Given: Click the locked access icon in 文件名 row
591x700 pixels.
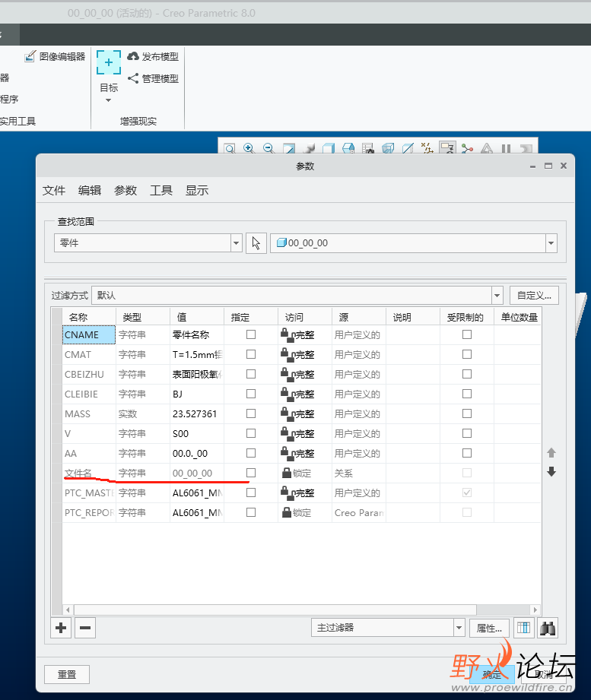Looking at the screenshot, I should [x=287, y=474].
